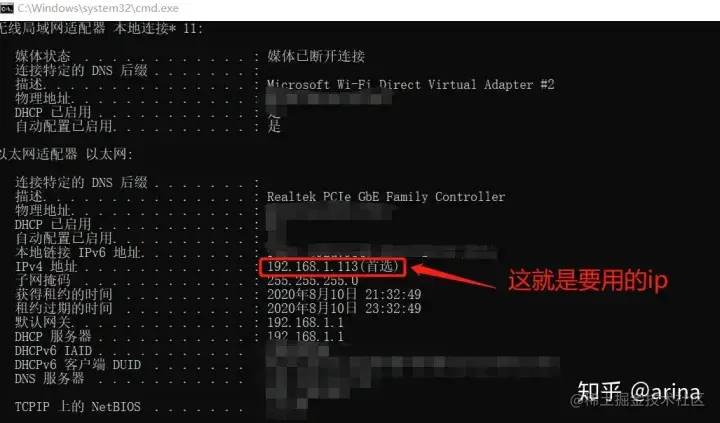This screenshot has width=720, height=423.
Task: Click the 以太网适配器 以太网 heading
Action: [66, 154]
